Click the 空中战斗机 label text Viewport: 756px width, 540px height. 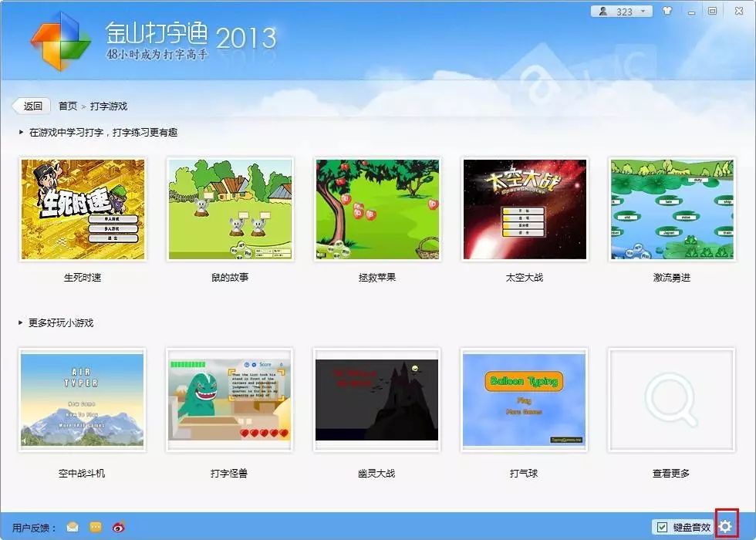82,474
